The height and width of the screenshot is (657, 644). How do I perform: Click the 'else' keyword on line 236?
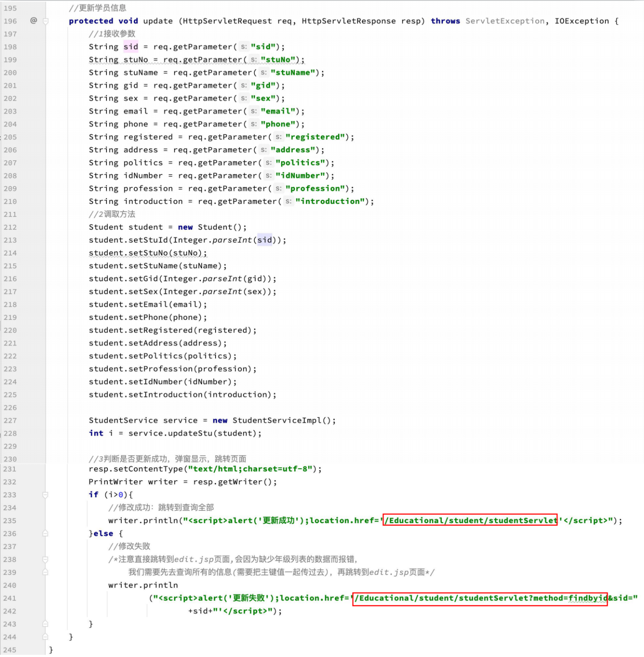pos(103,534)
